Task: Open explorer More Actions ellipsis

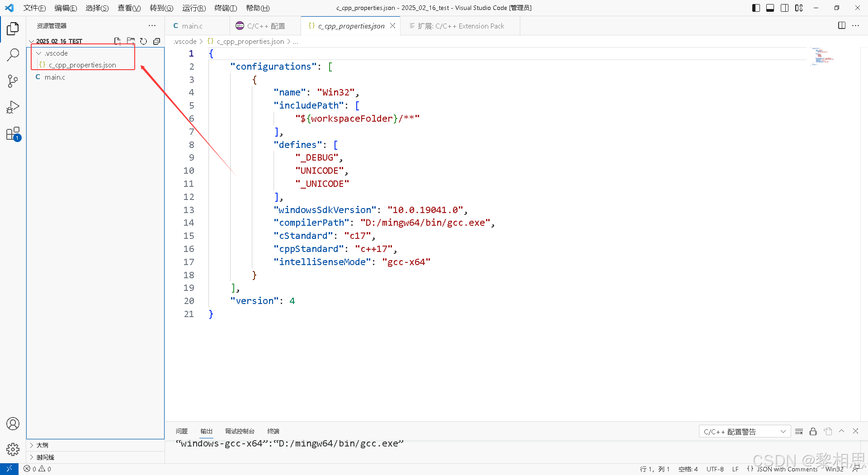Action: (152, 26)
